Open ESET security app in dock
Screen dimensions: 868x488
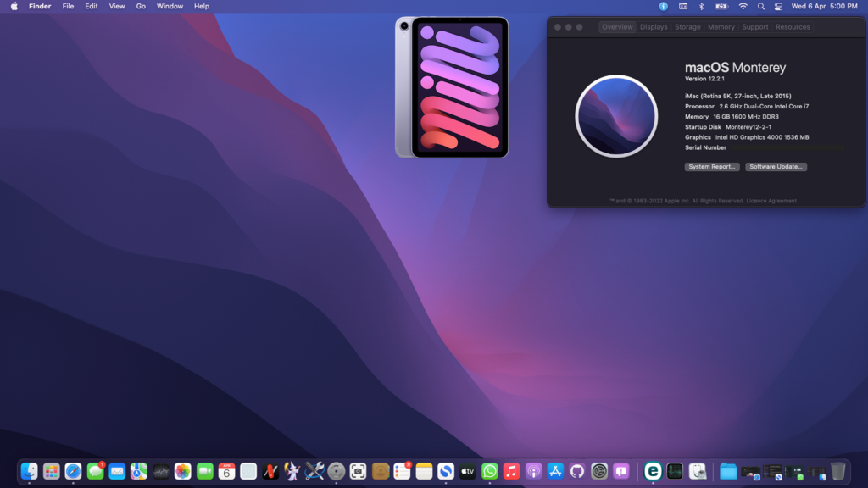tap(653, 471)
